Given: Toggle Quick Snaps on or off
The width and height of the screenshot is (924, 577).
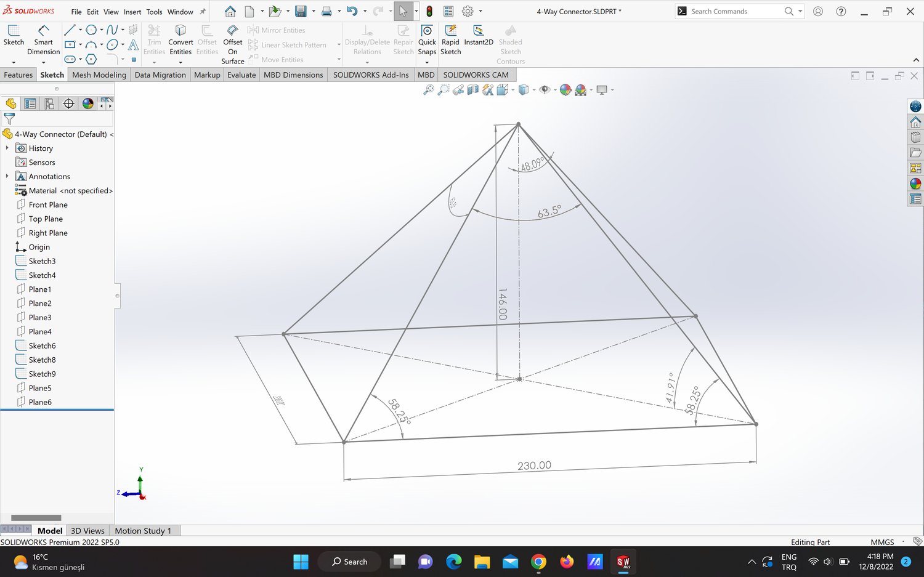Looking at the screenshot, I should point(427,40).
